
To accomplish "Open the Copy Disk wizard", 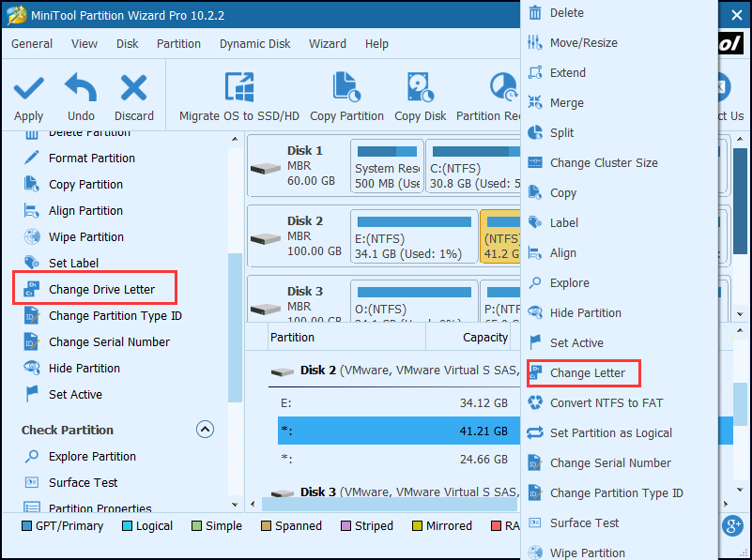I will tap(420, 98).
